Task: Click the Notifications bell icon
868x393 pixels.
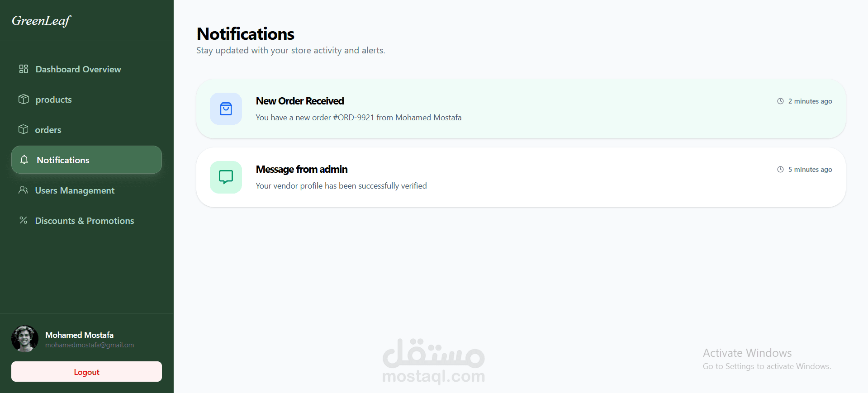Action: [24, 160]
